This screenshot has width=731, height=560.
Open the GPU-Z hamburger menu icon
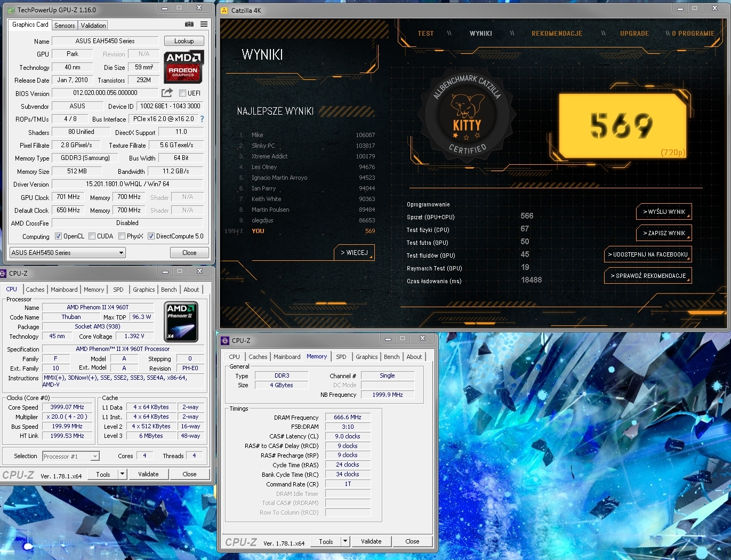pyautogui.click(x=204, y=25)
